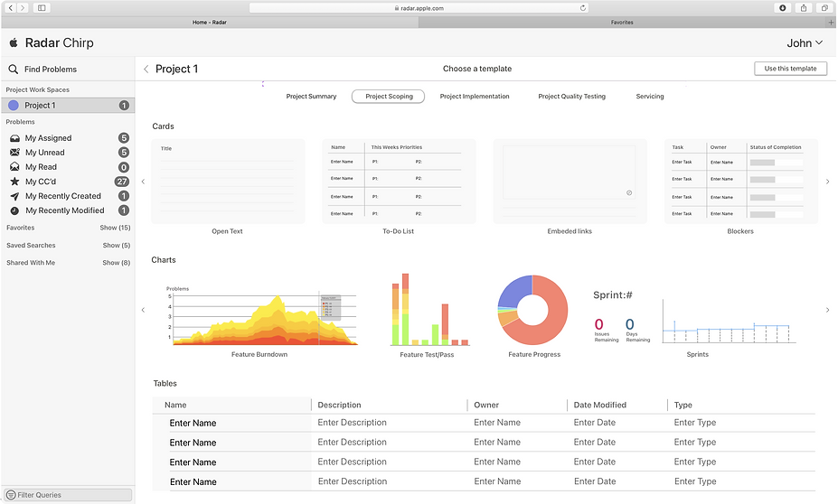838x504 pixels.
Task: Open Find Problems in the sidebar
Action: [67, 69]
